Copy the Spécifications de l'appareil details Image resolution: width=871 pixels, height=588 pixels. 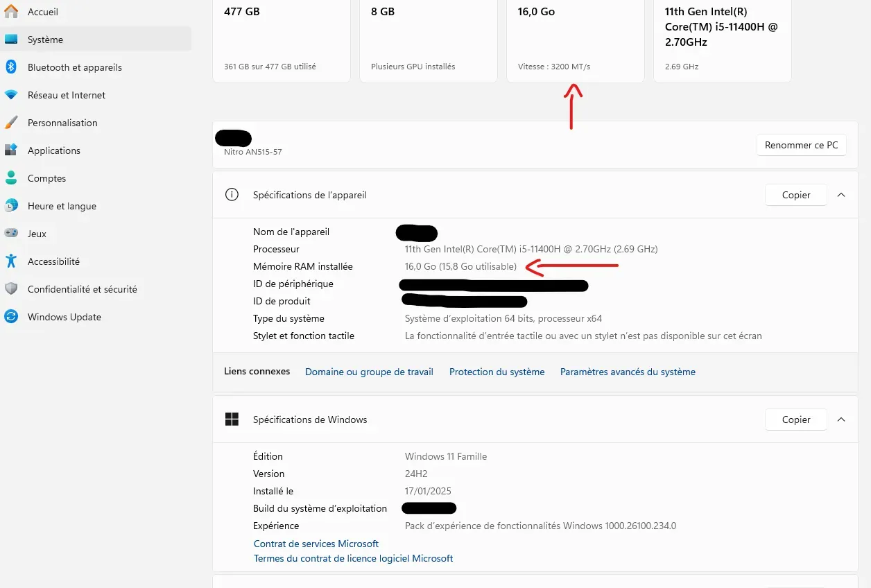[796, 195]
